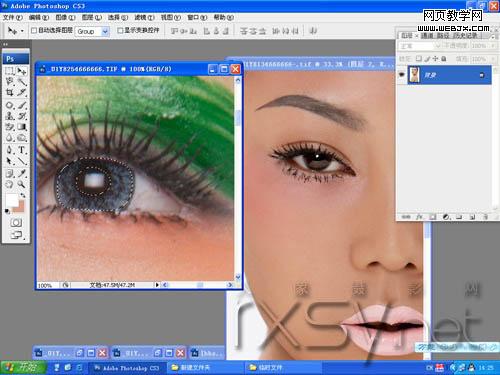Select the History Brush tool
The width and height of the screenshot is (500, 375).
click(x=22, y=116)
